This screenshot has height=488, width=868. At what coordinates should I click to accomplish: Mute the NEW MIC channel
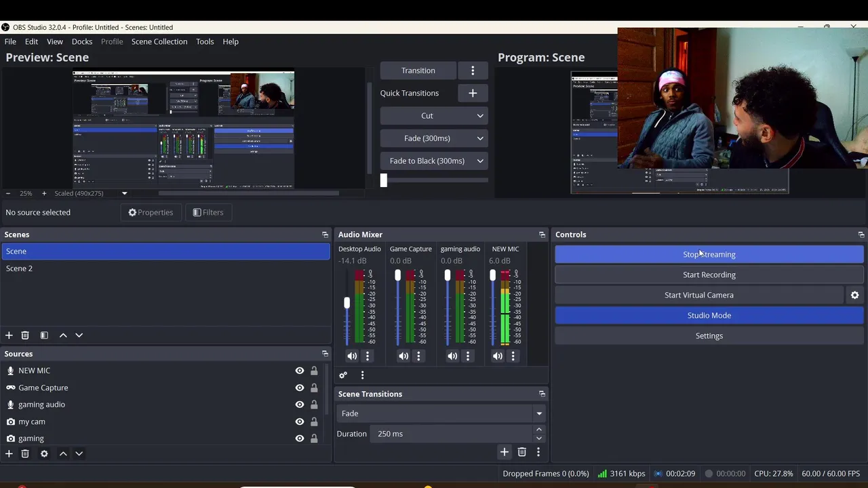(x=498, y=356)
